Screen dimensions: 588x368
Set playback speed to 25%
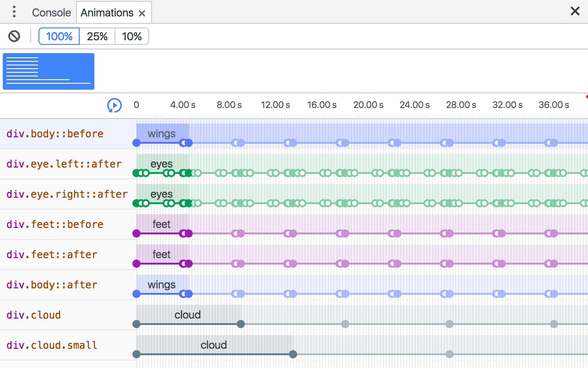coord(97,36)
